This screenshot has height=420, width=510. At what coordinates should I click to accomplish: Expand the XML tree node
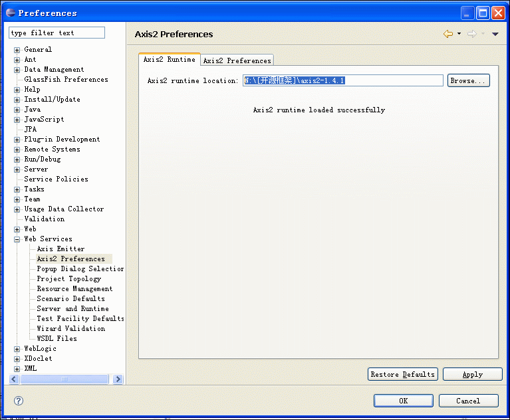click(17, 369)
